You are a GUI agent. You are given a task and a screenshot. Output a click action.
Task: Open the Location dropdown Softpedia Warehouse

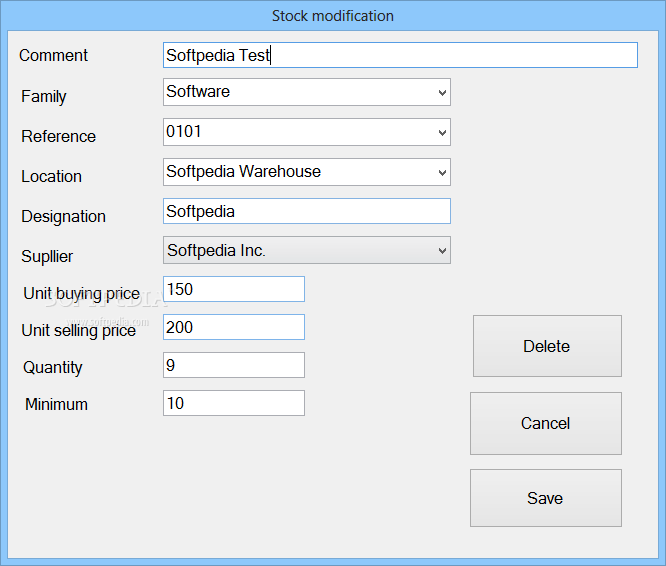pyautogui.click(x=307, y=172)
